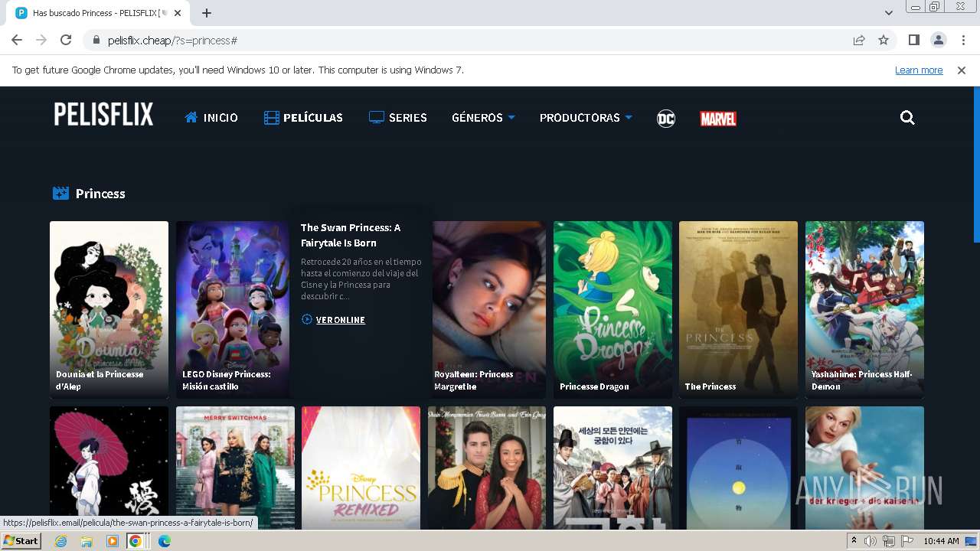Screen dimensions: 980x551
Task: Launch the media player taskbar icon
Action: 113,541
